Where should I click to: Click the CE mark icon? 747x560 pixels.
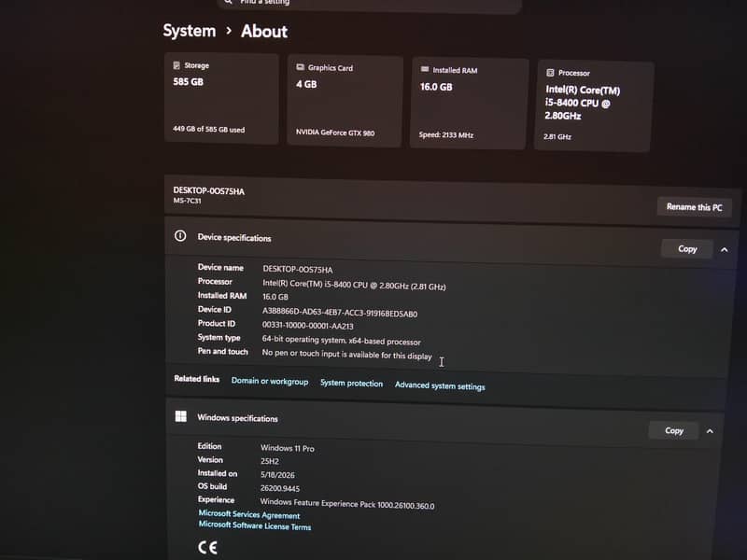point(207,547)
